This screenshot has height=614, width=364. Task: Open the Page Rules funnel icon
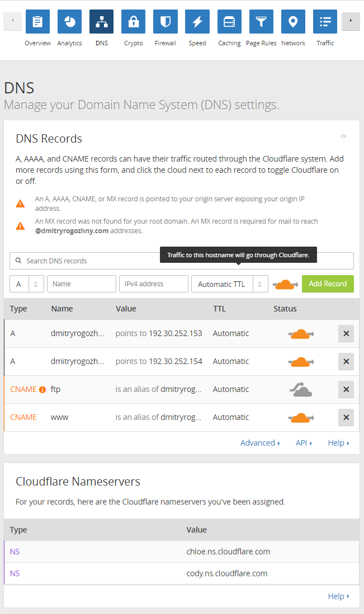(261, 22)
